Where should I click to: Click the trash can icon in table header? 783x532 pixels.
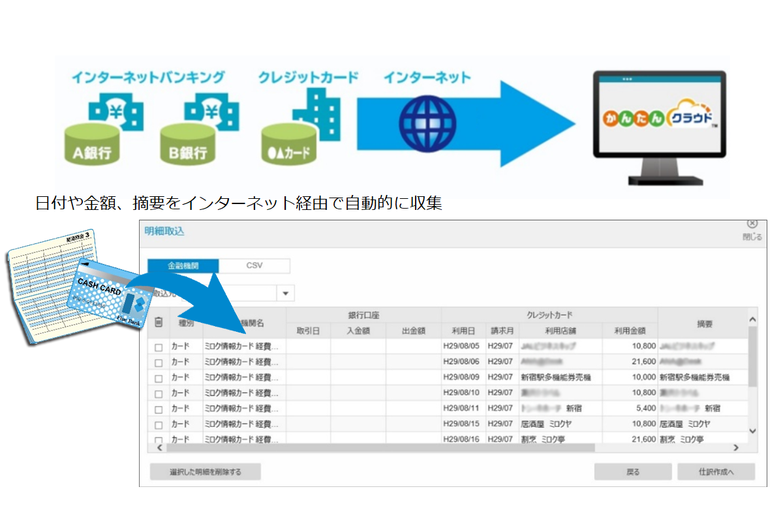click(159, 322)
